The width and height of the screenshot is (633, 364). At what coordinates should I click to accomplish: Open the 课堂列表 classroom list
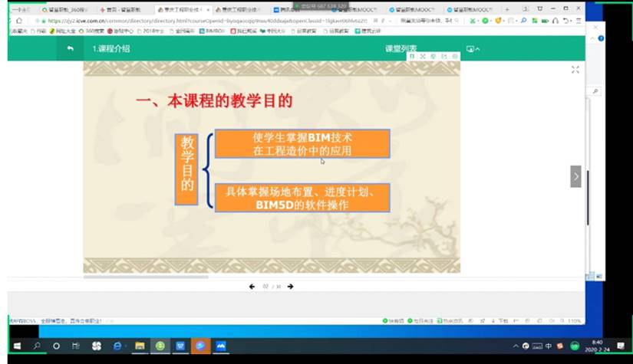[x=401, y=49]
